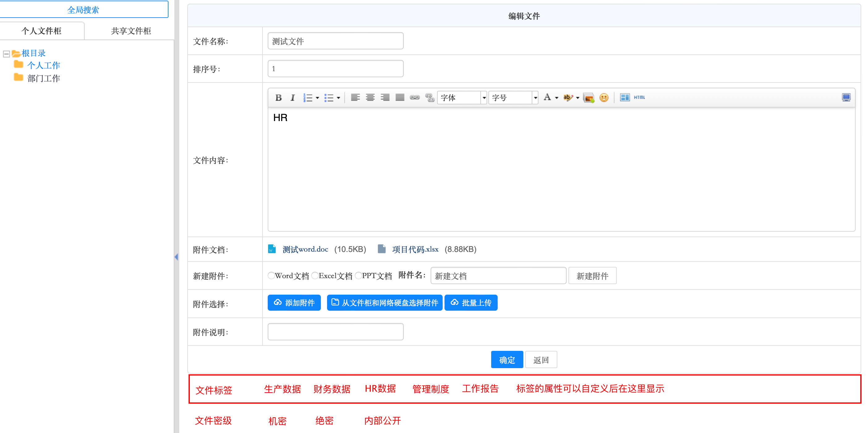Open the font color dropdown arrow
This screenshot has width=868, height=433.
tap(557, 98)
